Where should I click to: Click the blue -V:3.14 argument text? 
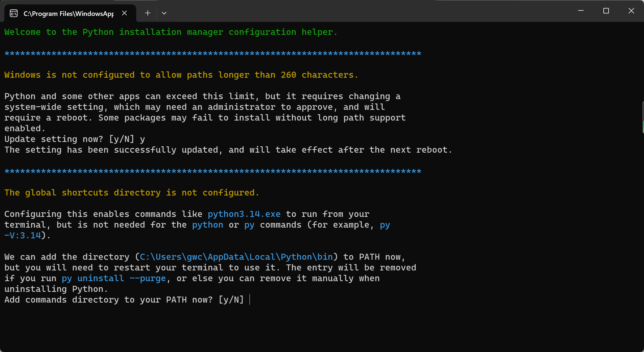click(23, 235)
